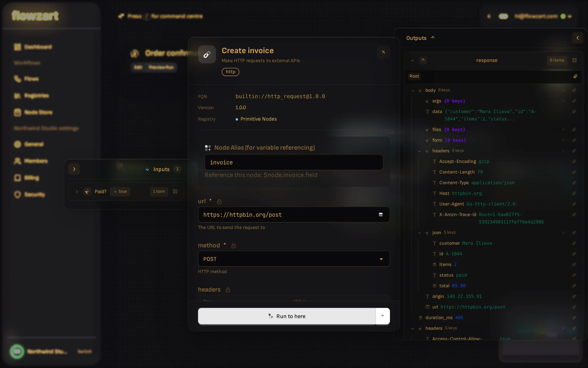Click the Run to here button
588x368 pixels.
(287, 316)
